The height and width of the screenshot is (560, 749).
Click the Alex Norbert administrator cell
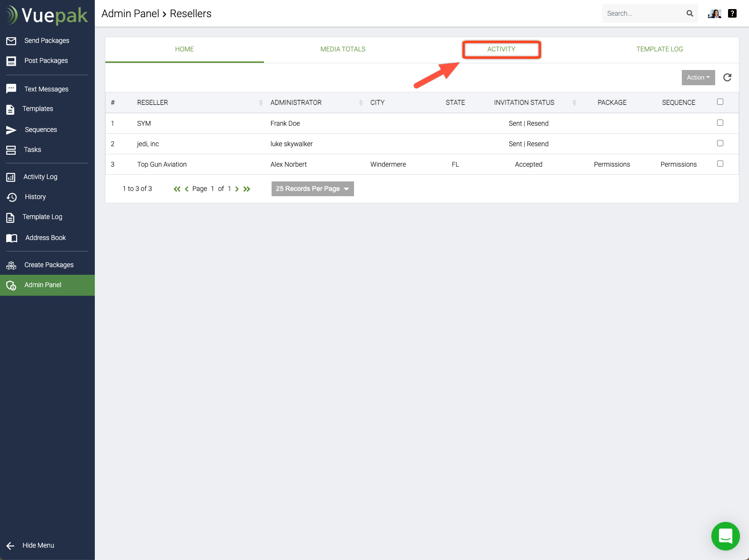(288, 165)
